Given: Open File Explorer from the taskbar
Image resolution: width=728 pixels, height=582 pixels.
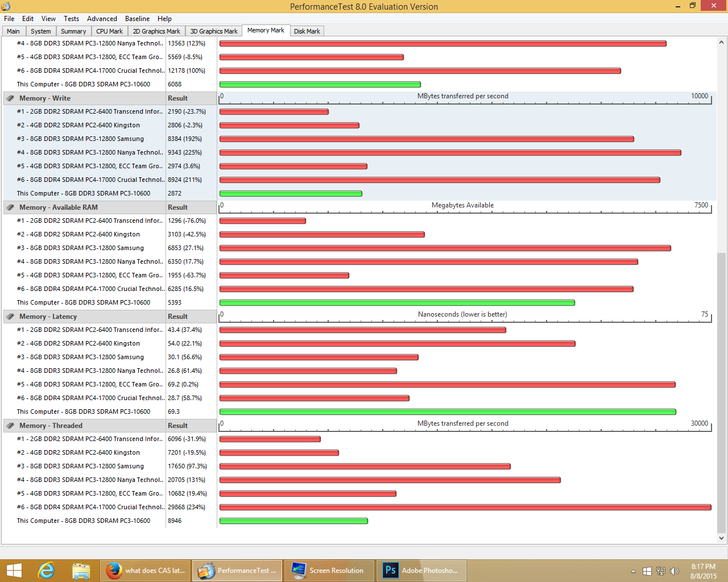Looking at the screenshot, I should point(81,571).
